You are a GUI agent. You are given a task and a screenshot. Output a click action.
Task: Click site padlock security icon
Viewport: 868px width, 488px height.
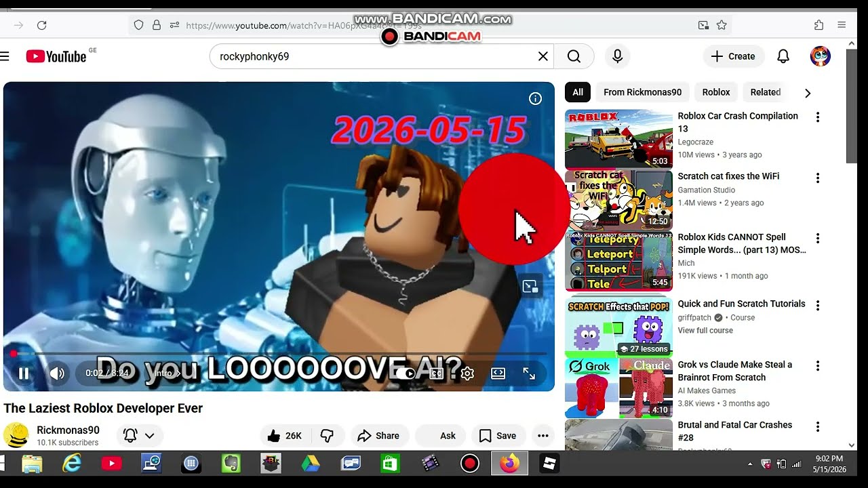157,25
